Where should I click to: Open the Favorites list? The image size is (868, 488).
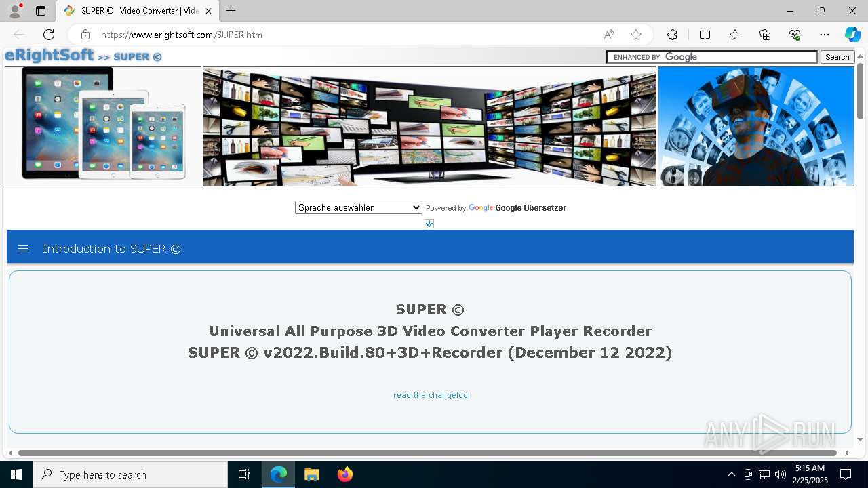(735, 35)
